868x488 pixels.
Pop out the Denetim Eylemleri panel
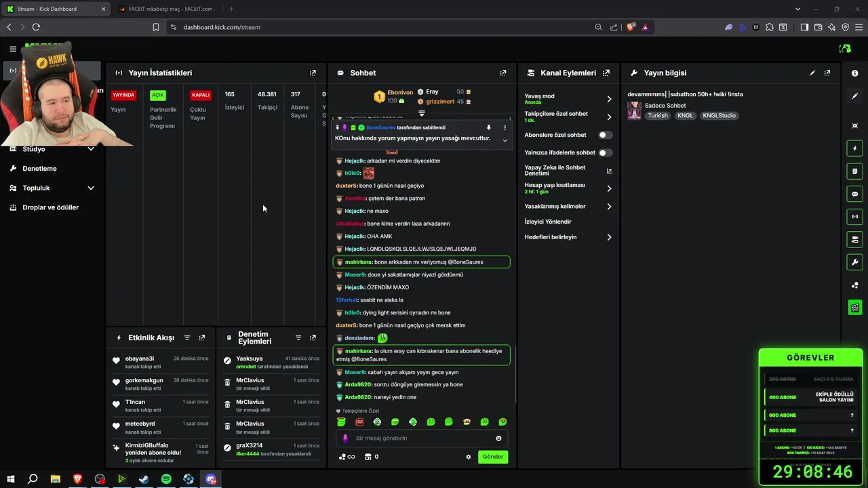(x=313, y=338)
